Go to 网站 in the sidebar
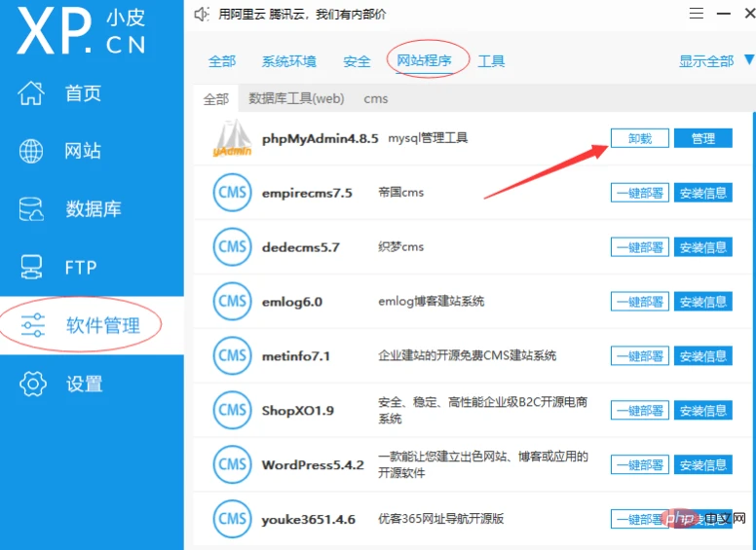The height and width of the screenshot is (550, 756). [92, 151]
